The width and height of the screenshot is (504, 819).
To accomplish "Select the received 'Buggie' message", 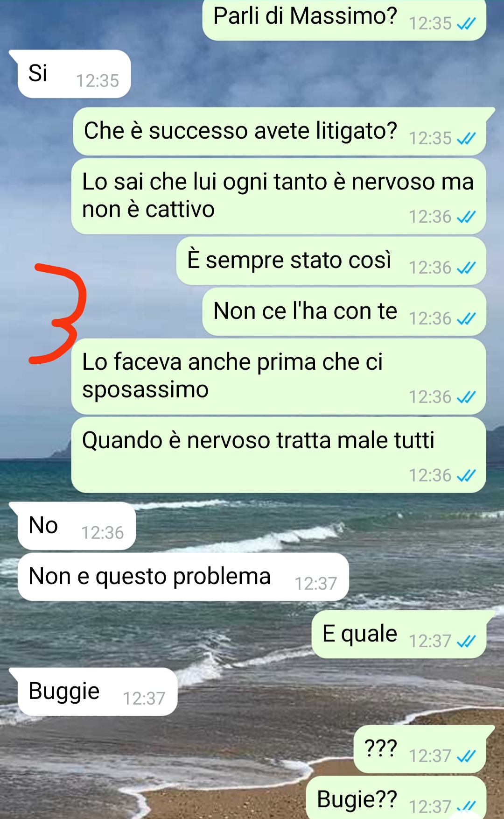I will [x=97, y=692].
